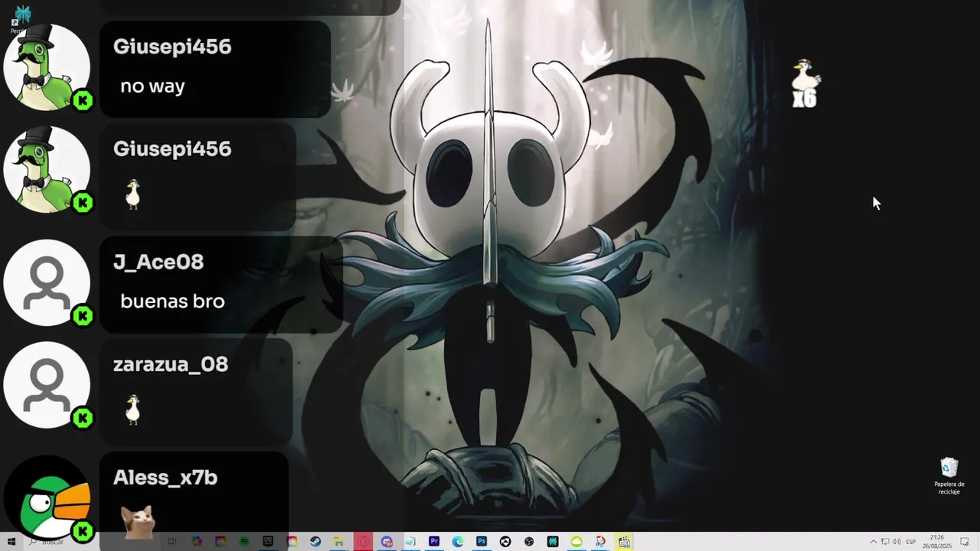The width and height of the screenshot is (980, 551).
Task: Open Premiere Pro from the taskbar
Action: (434, 542)
